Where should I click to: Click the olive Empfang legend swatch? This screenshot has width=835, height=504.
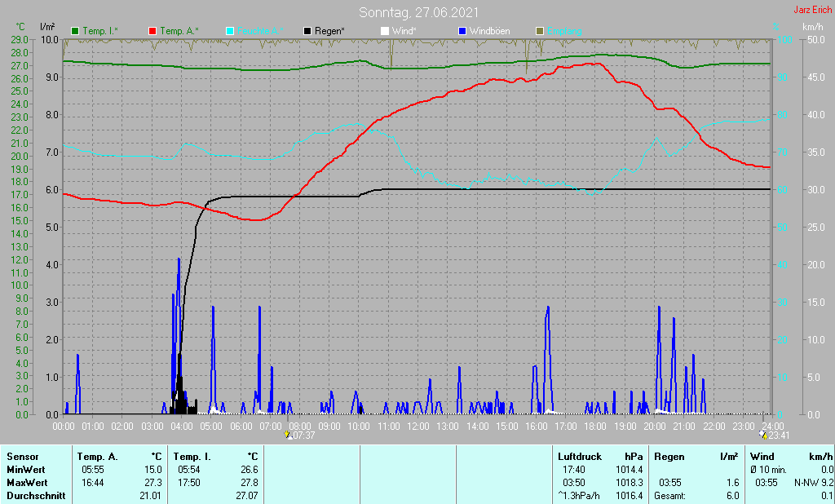(540, 32)
